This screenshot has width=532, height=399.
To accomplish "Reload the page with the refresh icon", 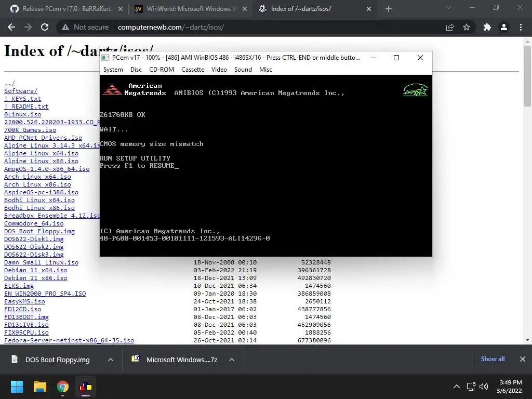I will point(45,27).
